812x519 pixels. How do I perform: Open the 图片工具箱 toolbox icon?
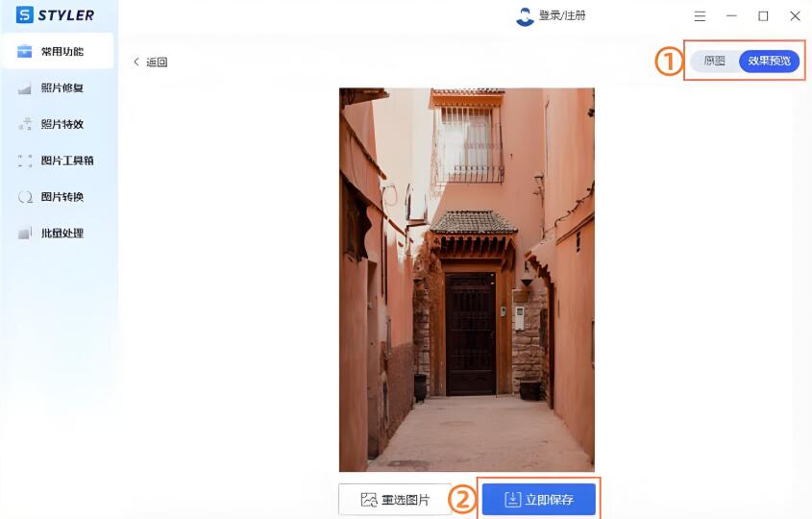coord(24,161)
